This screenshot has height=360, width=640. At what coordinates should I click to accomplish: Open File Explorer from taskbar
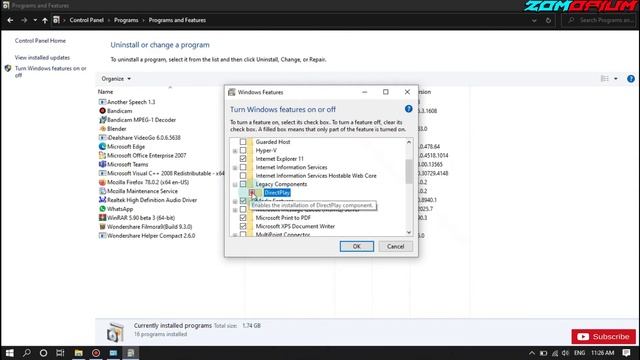[x=78, y=353]
